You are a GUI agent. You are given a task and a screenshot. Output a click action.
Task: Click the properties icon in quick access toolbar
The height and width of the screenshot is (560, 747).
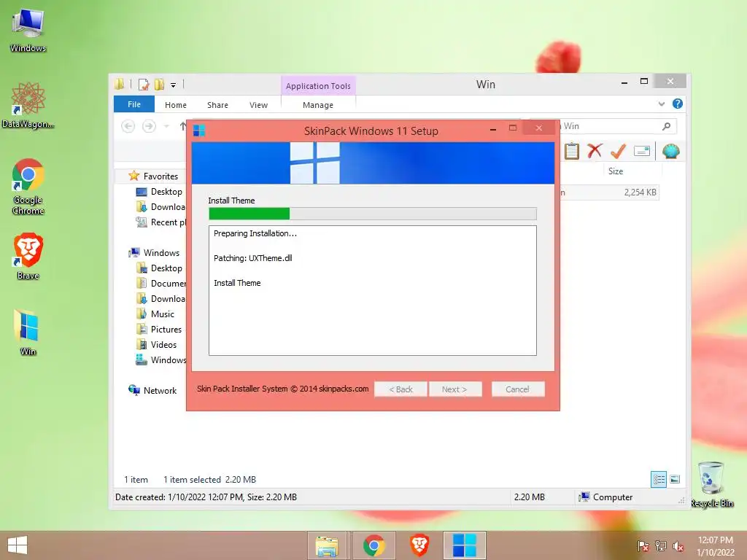(144, 85)
